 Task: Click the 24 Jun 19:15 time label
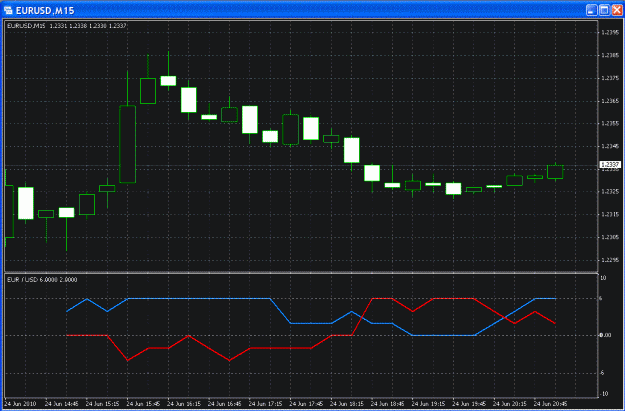[428, 404]
